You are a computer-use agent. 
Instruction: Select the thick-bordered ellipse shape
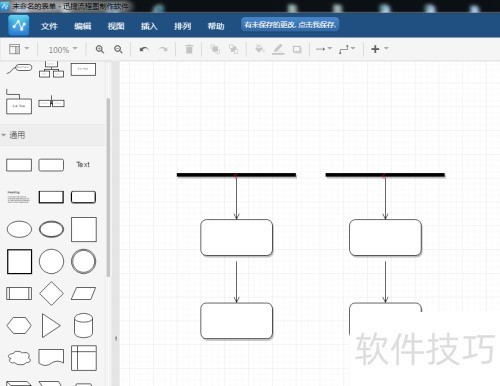51,229
